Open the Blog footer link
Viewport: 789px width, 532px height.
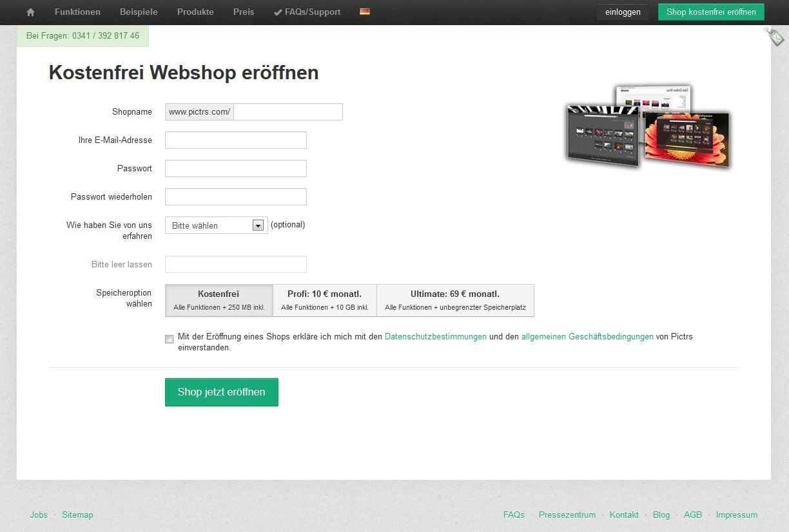pyautogui.click(x=661, y=515)
